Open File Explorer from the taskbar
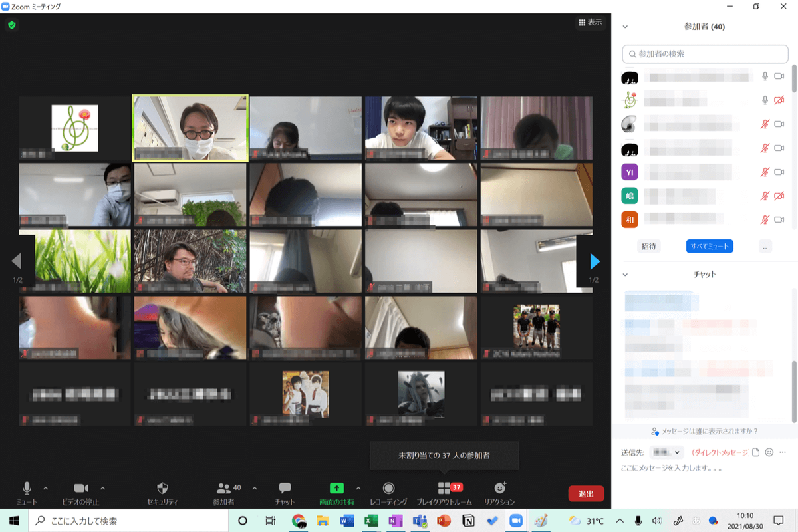The width and height of the screenshot is (798, 532). (x=323, y=521)
